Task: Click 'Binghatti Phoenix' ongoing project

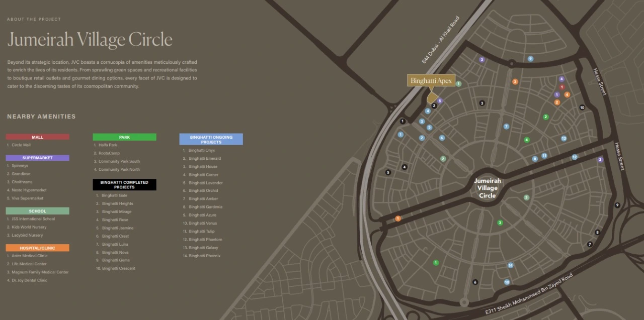Action: click(205, 256)
